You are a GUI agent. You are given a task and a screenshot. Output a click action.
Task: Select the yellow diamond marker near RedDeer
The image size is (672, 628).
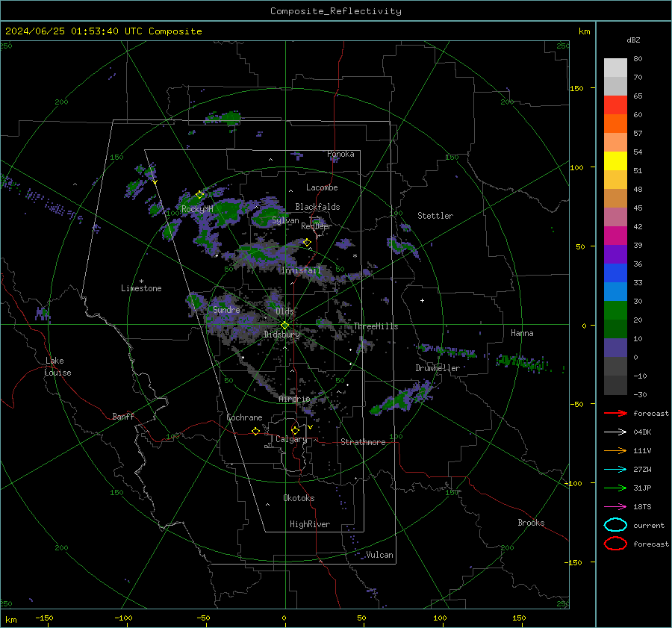307,243
